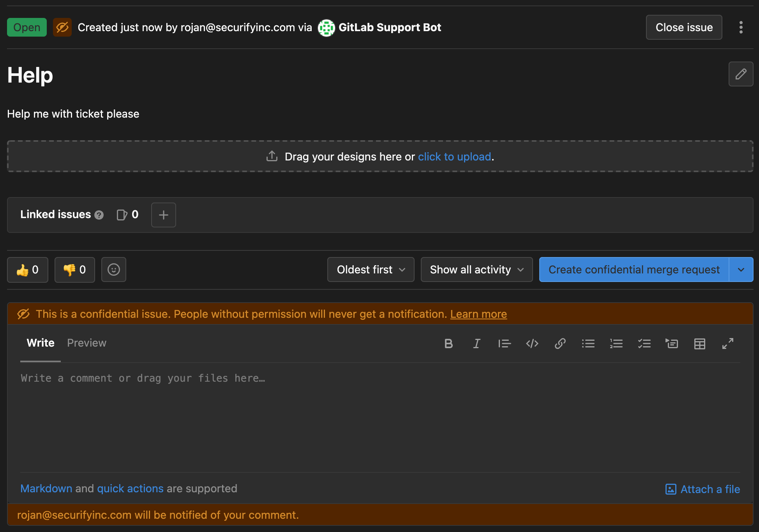Screen dimensions: 759x532
Task: Insert a task checklist
Action: [x=644, y=344]
